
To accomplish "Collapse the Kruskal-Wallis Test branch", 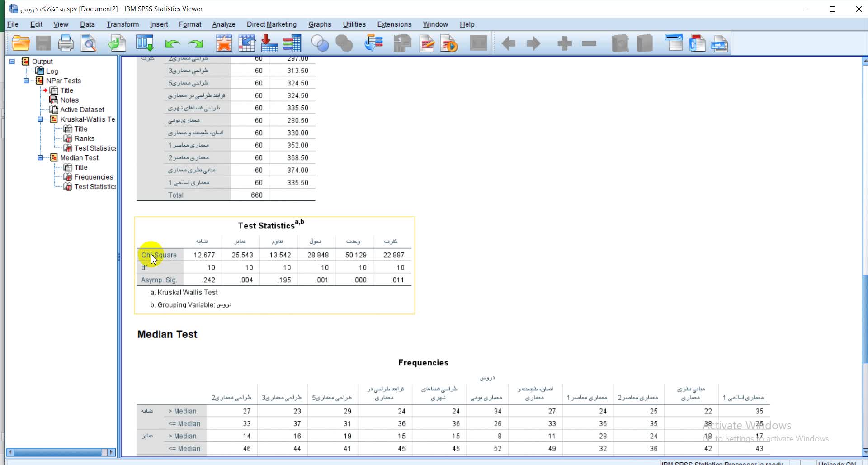I will point(40,119).
